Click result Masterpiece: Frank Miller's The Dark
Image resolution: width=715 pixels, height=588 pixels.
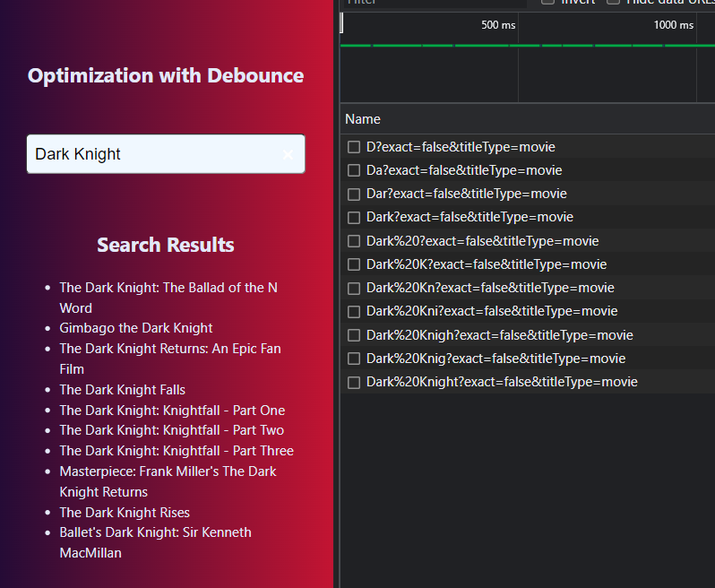click(x=168, y=481)
